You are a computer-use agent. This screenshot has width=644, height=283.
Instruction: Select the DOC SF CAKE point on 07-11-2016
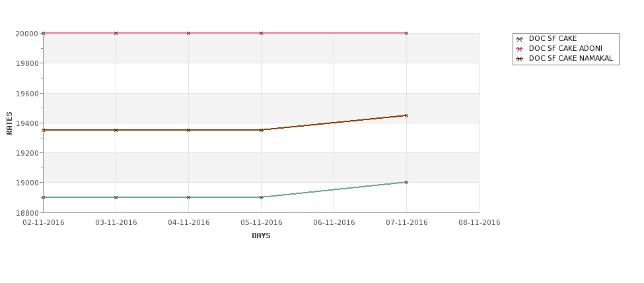click(406, 183)
